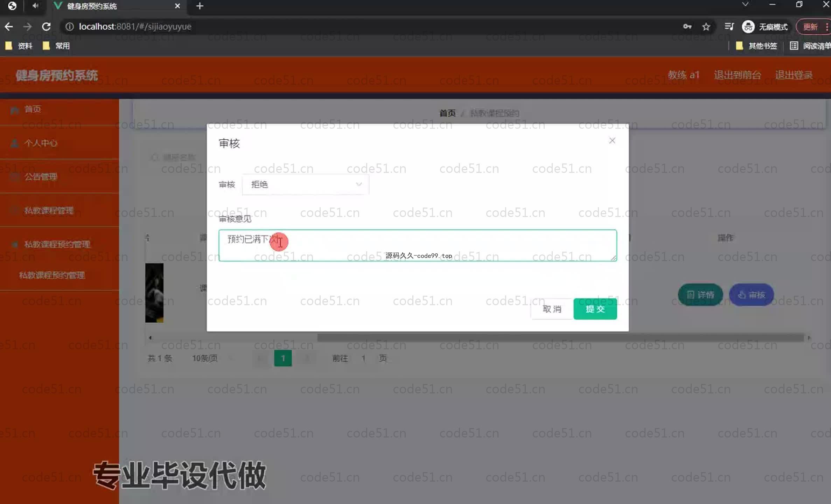Click the browser back arrow
831x504 pixels.
[9, 27]
